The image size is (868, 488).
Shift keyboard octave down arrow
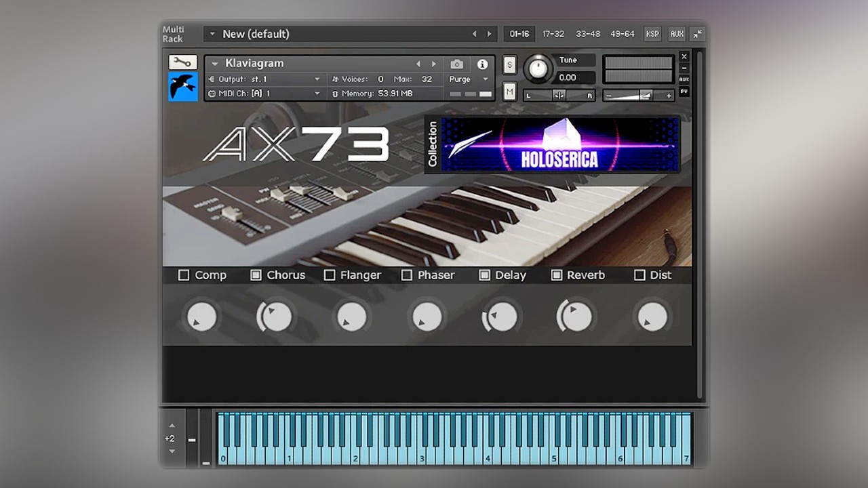(x=172, y=451)
